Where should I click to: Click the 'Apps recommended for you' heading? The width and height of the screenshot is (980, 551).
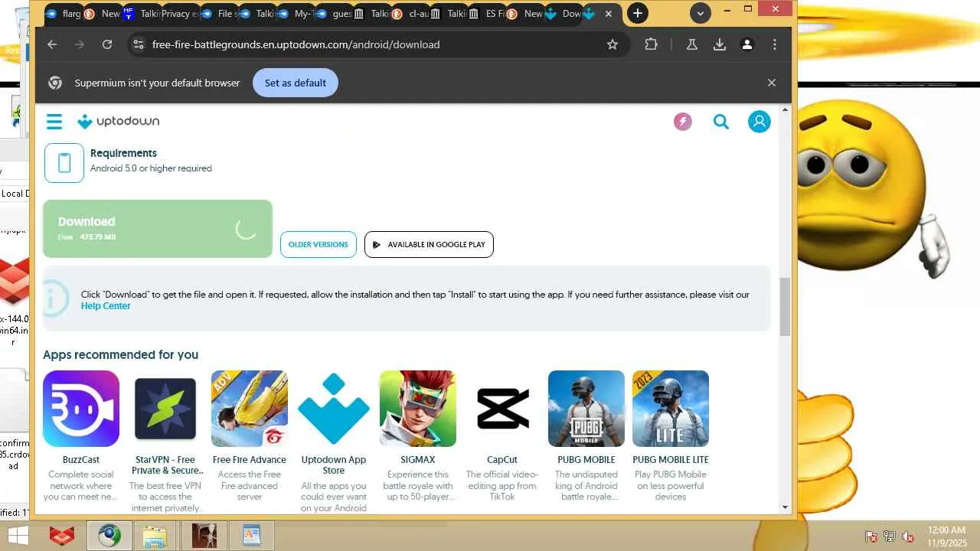[x=120, y=355]
